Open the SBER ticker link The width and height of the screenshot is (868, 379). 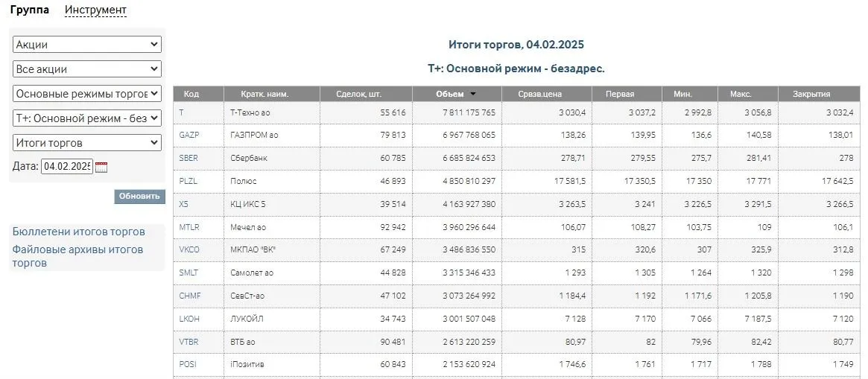pyautogui.click(x=189, y=158)
